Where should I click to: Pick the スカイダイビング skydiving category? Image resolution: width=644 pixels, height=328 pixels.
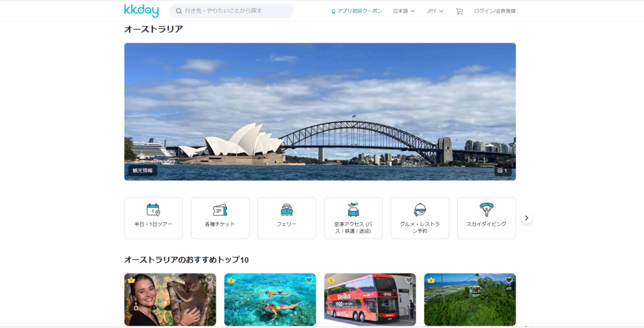486,218
